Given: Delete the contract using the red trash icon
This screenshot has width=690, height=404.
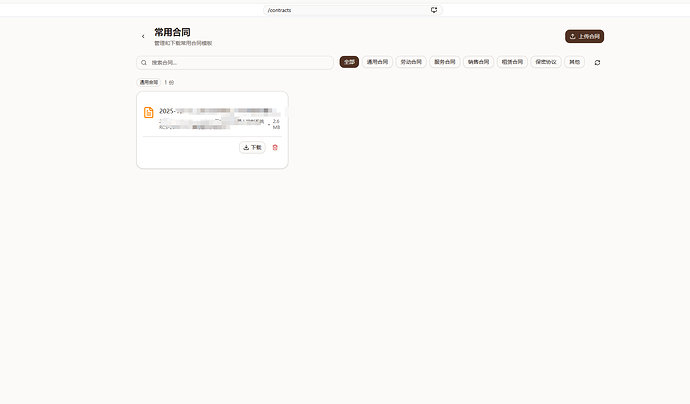Looking at the screenshot, I should (x=275, y=147).
